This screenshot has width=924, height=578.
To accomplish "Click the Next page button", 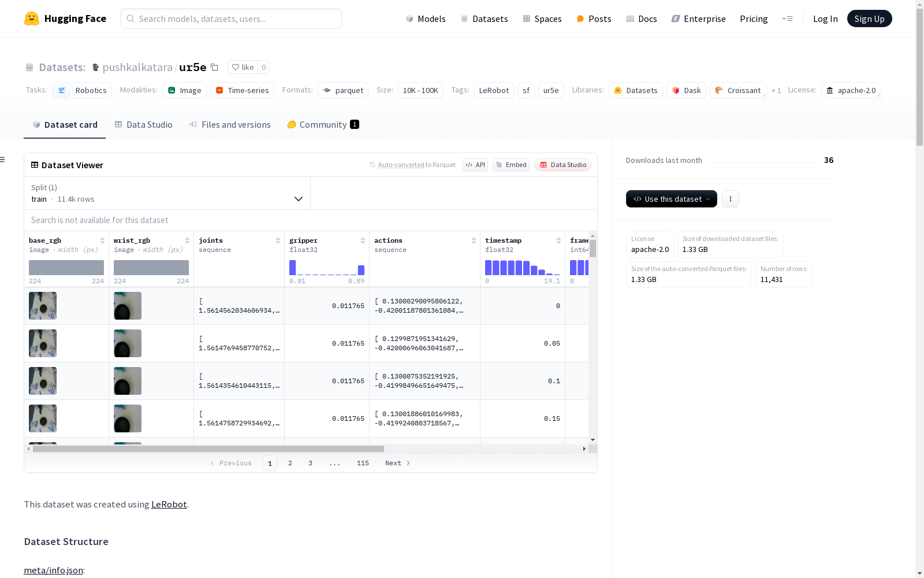I will [x=397, y=463].
